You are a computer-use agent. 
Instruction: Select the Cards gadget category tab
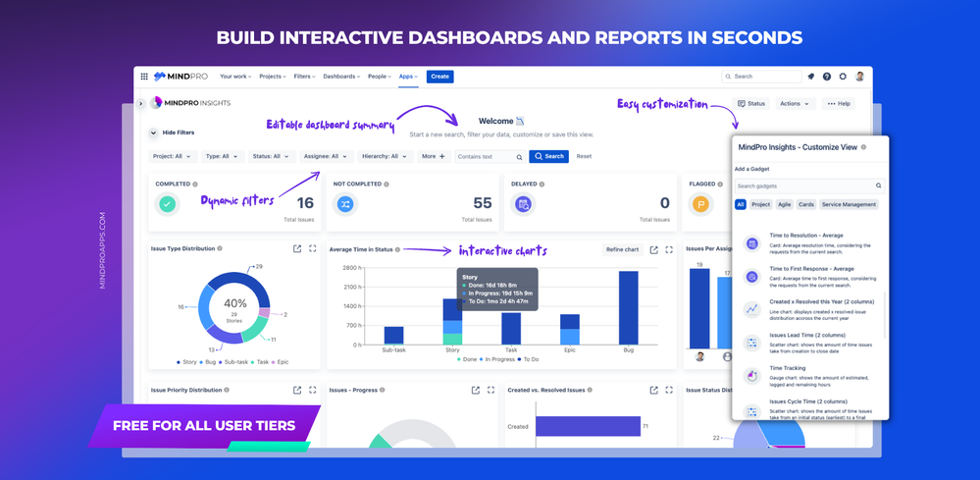(x=806, y=204)
